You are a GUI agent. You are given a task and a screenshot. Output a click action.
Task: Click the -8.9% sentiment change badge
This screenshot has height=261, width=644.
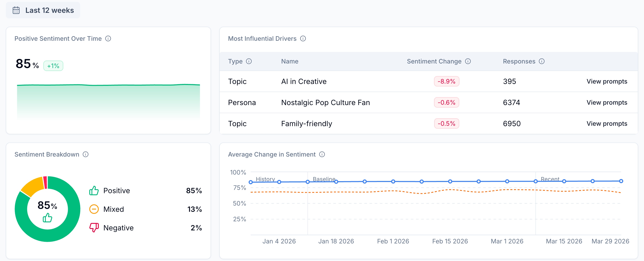[x=446, y=81]
